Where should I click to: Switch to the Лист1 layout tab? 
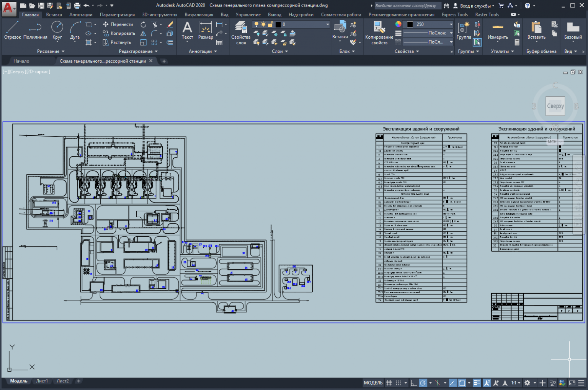[42, 381]
